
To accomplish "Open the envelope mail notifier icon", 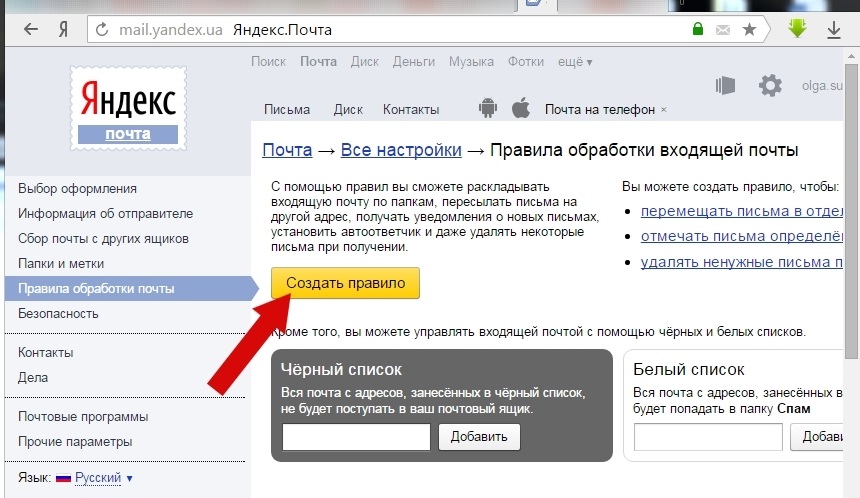I will coord(723,30).
